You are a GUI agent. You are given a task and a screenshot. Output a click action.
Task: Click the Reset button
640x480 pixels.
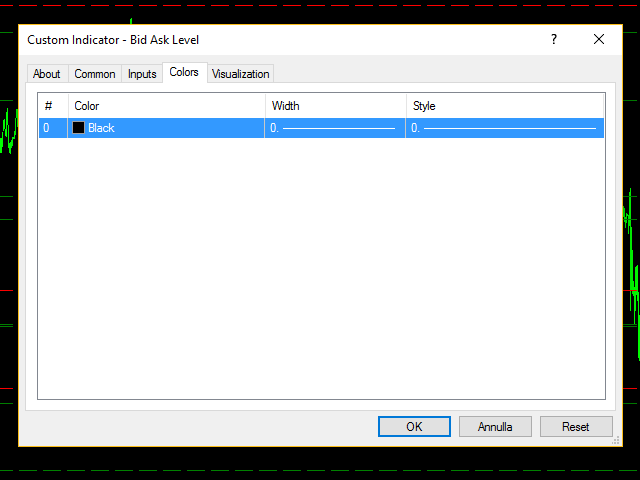click(576, 427)
